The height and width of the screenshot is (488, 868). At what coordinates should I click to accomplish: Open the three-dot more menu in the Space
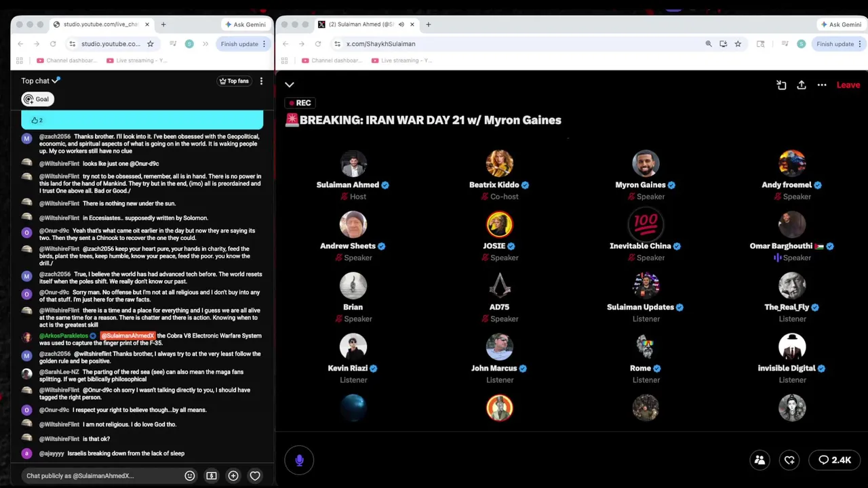[x=822, y=85]
